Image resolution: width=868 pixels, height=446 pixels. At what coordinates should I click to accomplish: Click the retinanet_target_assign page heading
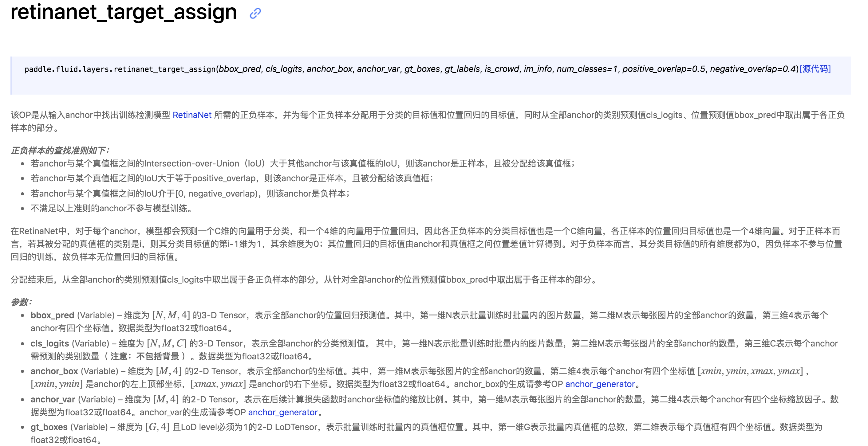pos(124,12)
